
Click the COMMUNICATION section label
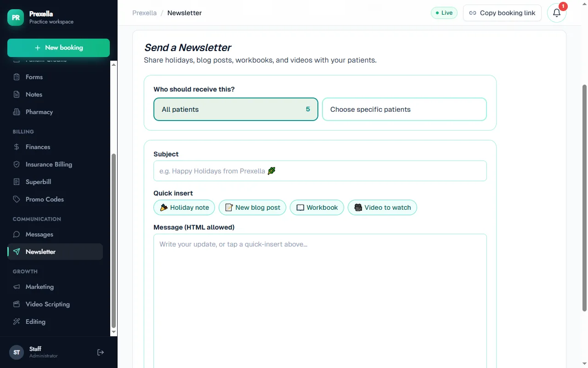37,219
